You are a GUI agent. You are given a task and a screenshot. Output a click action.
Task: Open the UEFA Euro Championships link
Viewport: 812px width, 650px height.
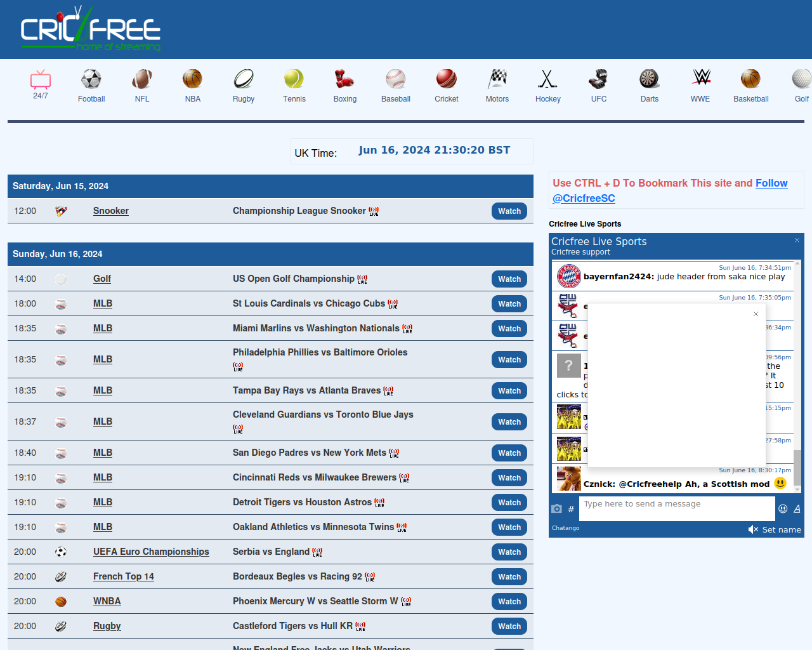tap(151, 552)
